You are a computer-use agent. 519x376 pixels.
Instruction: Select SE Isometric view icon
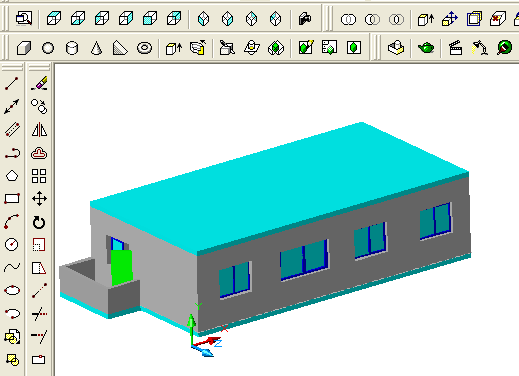tap(227, 19)
